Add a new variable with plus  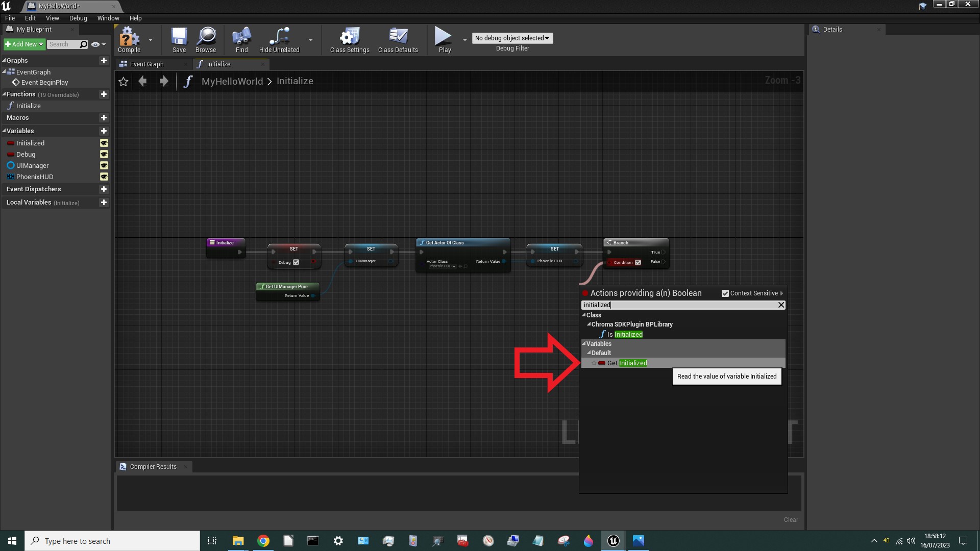coord(104,131)
